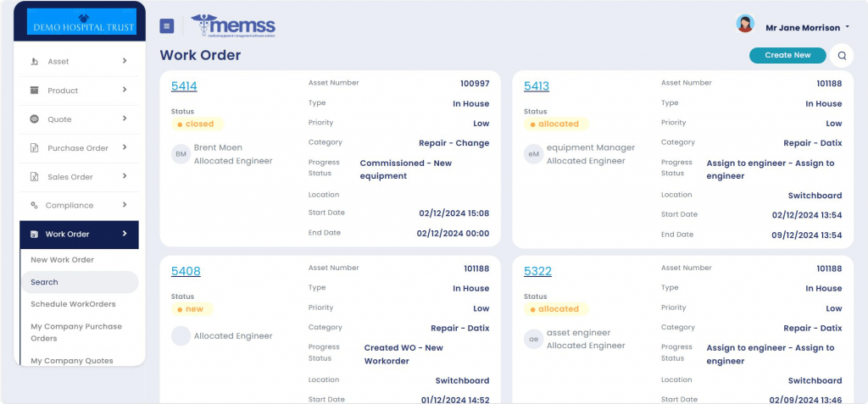Click start date 02/09/2024 13:46

(x=805, y=400)
